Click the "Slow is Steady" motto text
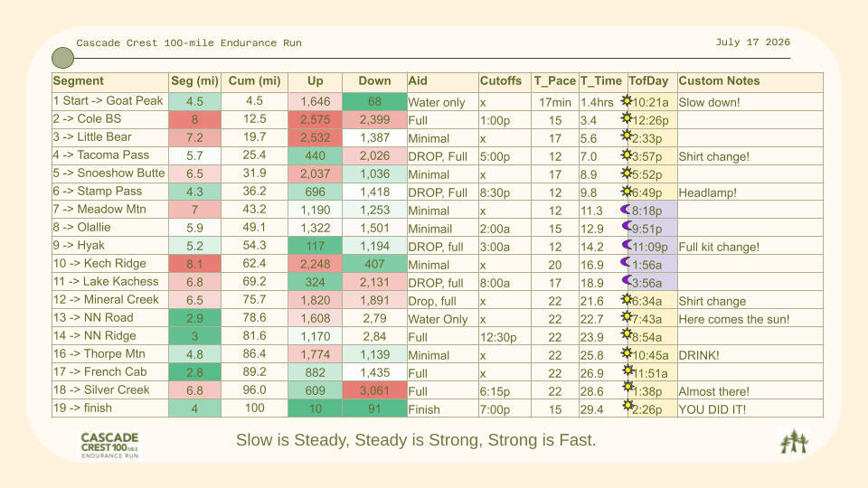868x488 pixels. (x=416, y=441)
